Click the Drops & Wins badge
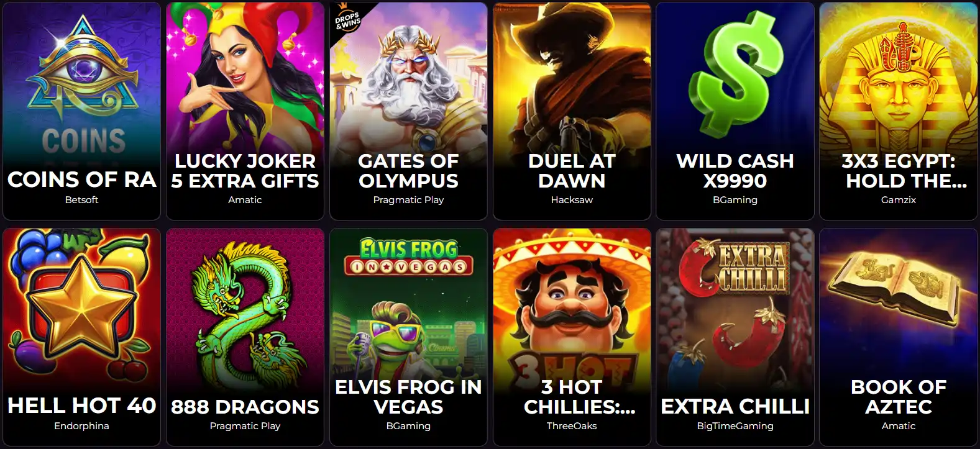 [x=348, y=21]
